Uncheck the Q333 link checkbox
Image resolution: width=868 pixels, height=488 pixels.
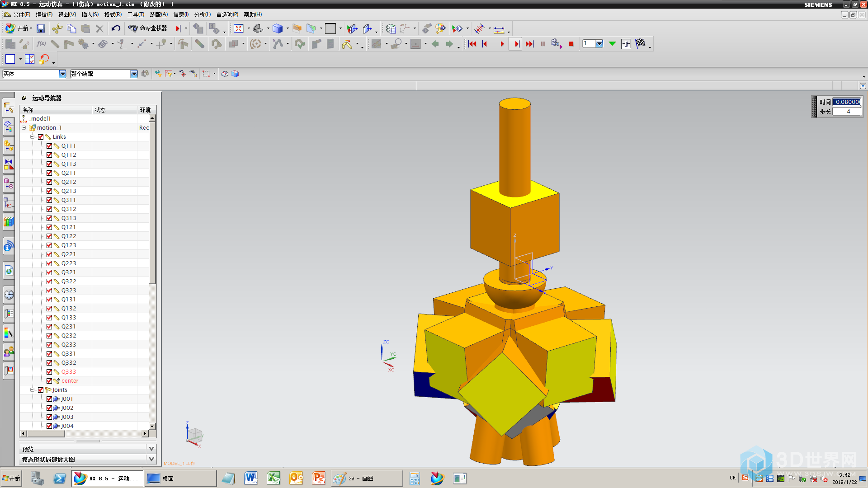pos(49,372)
